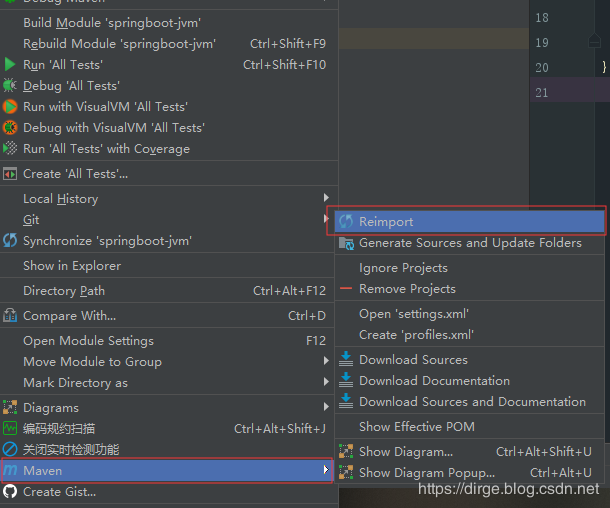Expand the Move Module to Group arrow
Viewport: 610px width, 508px height.
coord(326,361)
